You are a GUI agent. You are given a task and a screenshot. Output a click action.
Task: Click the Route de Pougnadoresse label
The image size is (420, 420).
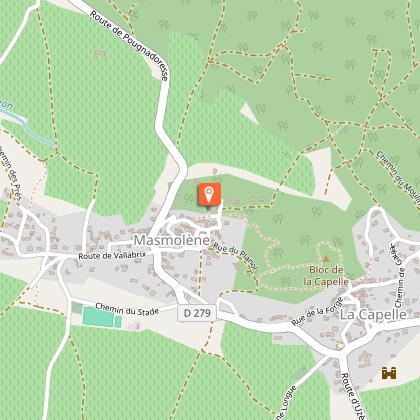tap(129, 46)
